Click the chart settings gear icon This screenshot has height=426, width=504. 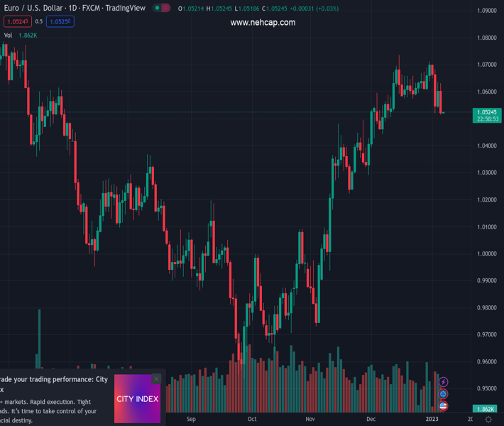pos(488,420)
